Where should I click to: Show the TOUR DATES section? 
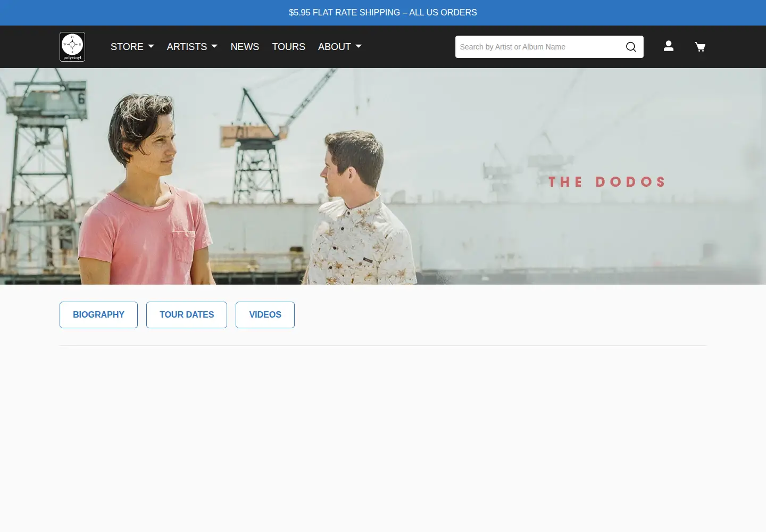(187, 315)
